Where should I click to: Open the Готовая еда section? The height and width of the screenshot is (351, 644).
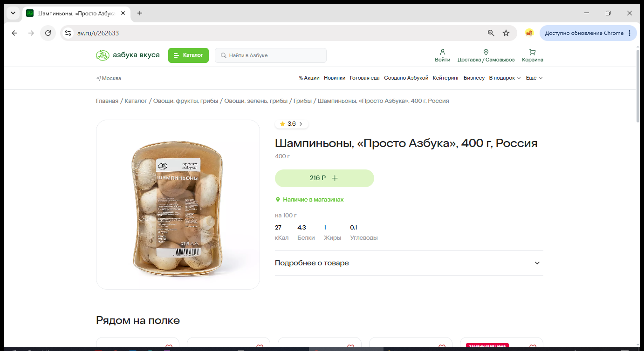(x=365, y=78)
